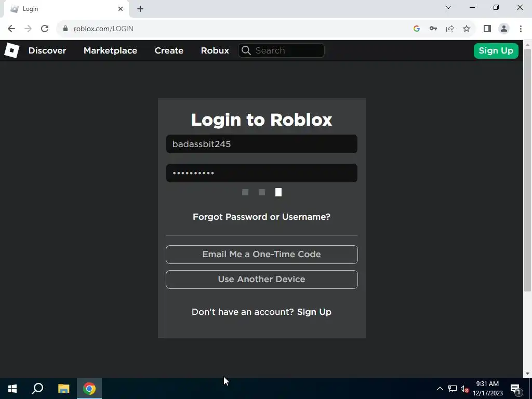Click the muted volume tray icon
532x399 pixels.
pos(464,389)
